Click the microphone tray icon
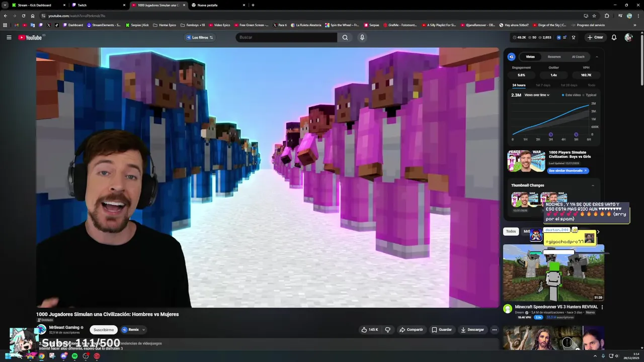644x362 pixels. click(x=603, y=356)
